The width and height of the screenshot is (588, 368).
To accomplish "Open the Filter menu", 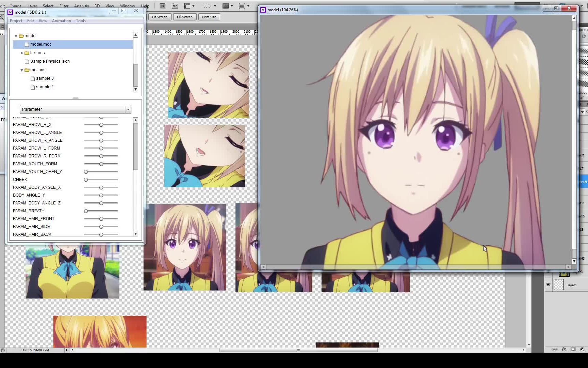I will coord(64,6).
